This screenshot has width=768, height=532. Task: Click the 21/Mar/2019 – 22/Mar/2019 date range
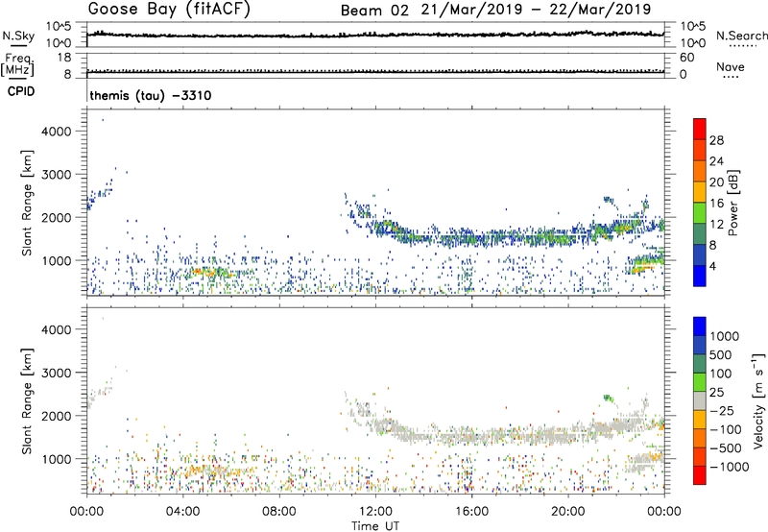coord(536,10)
